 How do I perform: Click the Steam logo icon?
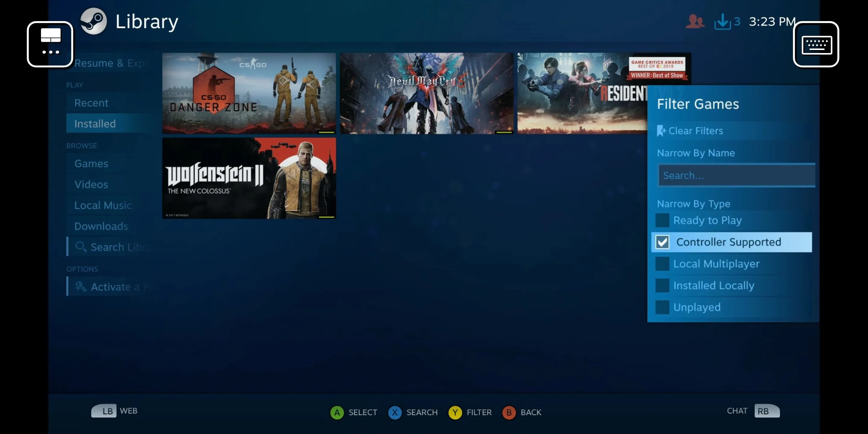[x=94, y=21]
